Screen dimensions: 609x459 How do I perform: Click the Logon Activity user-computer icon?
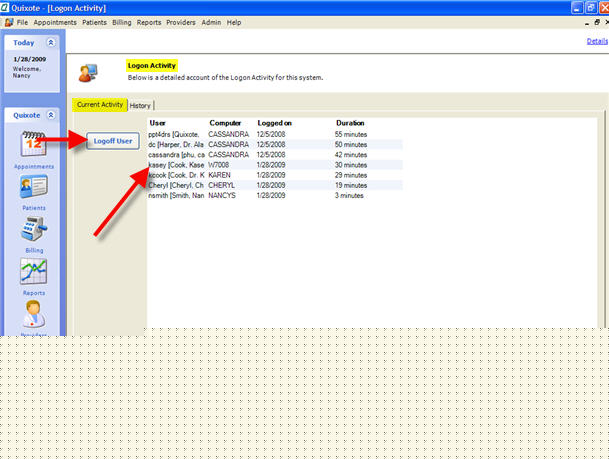(x=88, y=73)
